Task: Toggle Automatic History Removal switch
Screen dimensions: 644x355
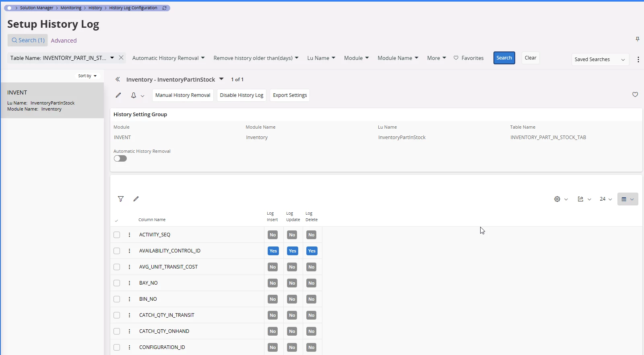Action: point(120,158)
